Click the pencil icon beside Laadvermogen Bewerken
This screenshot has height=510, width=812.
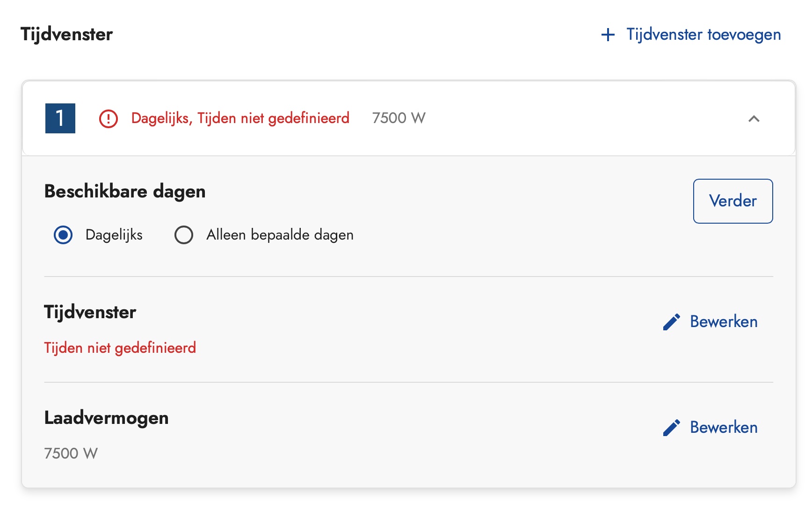[x=672, y=427]
